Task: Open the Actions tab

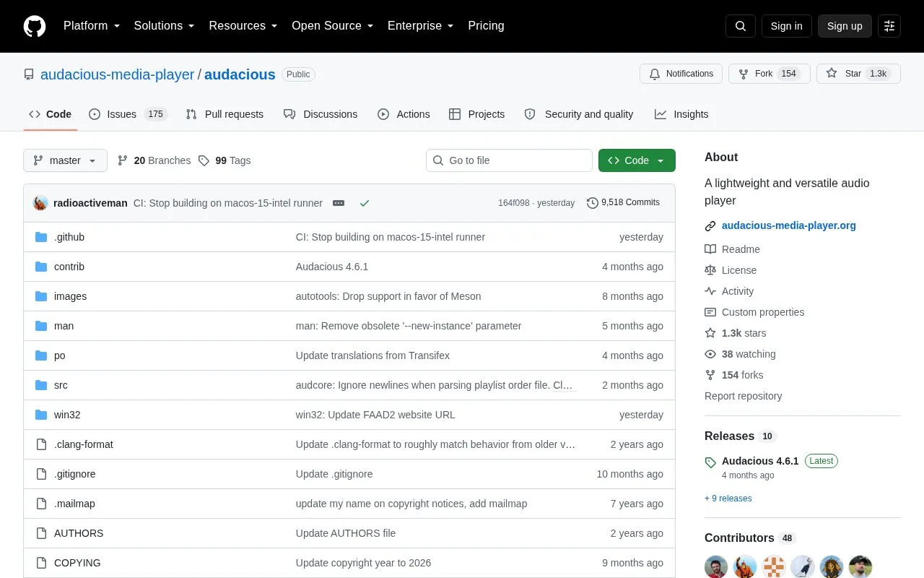Action: [404, 114]
